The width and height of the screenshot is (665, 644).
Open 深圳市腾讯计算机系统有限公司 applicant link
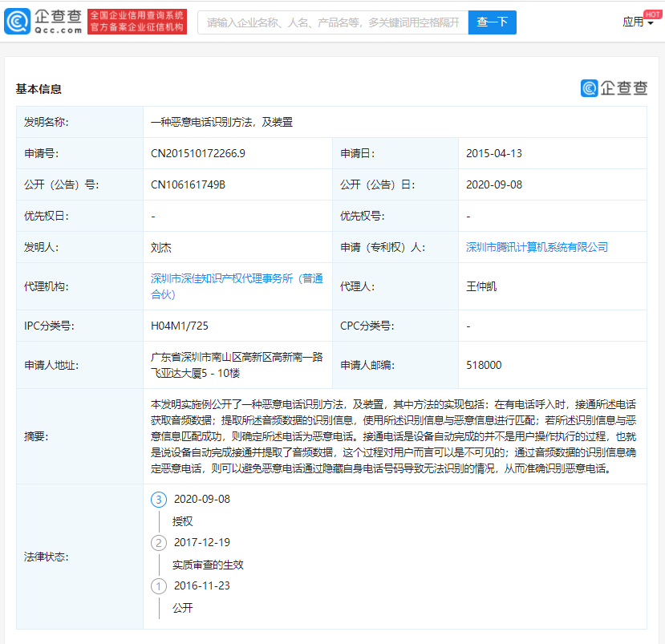click(x=537, y=247)
